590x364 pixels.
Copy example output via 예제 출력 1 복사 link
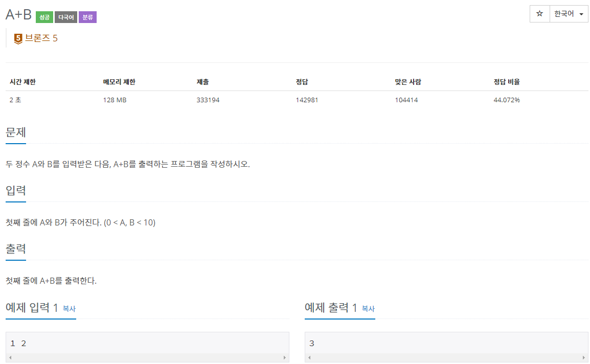[369, 309]
